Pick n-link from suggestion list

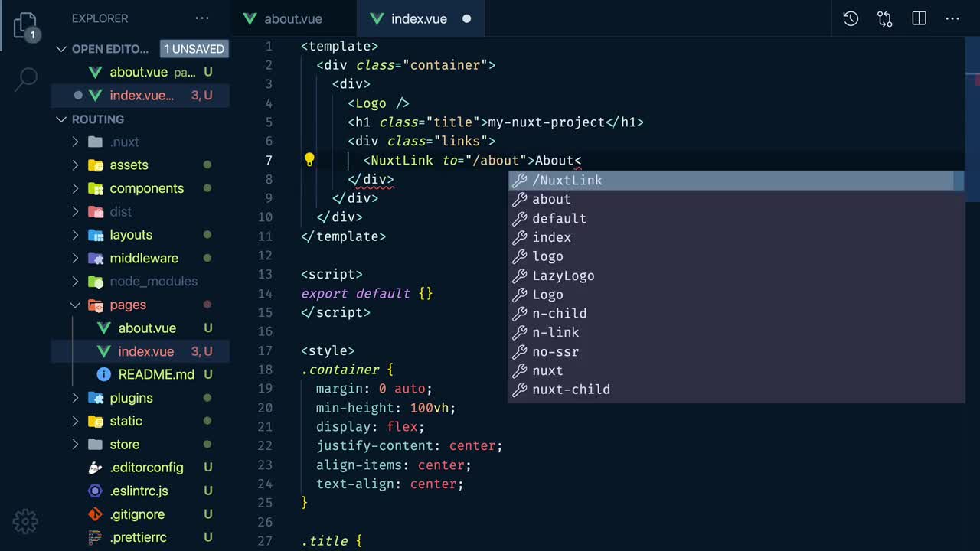coord(555,332)
